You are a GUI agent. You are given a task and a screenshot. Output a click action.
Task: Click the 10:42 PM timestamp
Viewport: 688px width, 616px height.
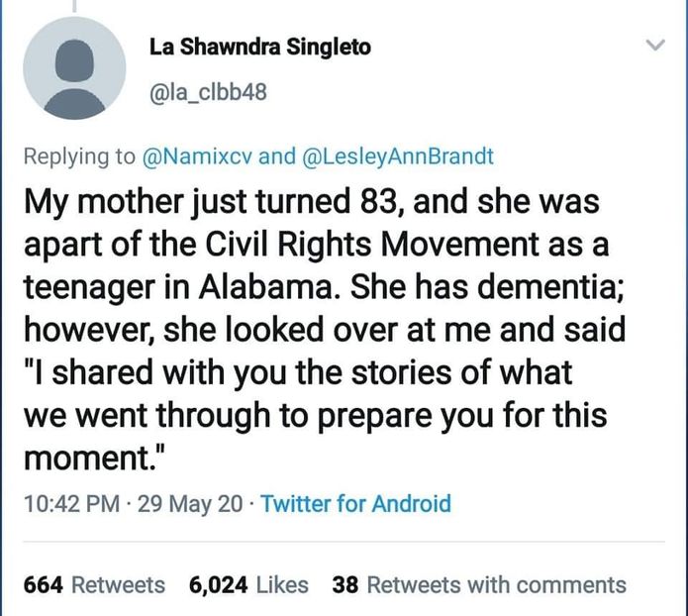pos(64,504)
